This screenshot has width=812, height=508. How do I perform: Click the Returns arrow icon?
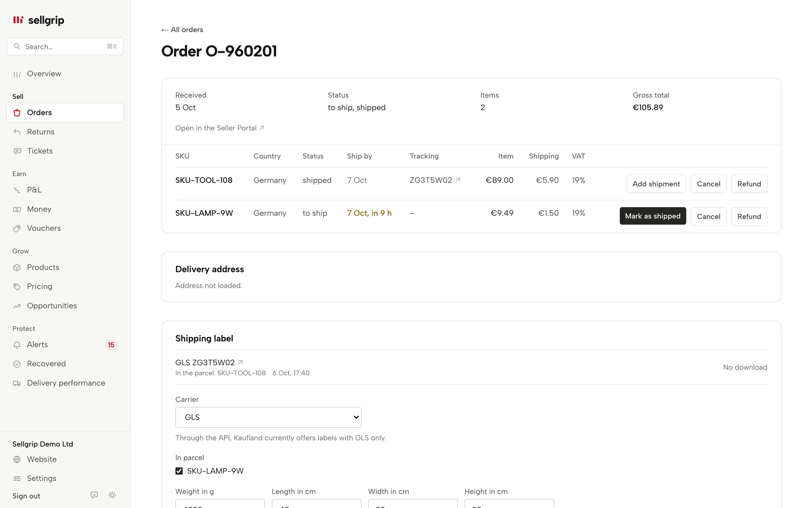tap(17, 132)
